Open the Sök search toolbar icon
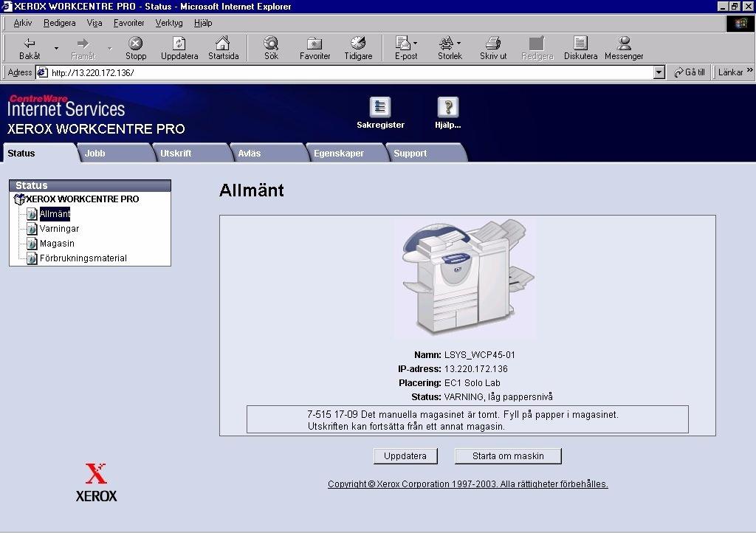756x533 pixels. (x=271, y=44)
